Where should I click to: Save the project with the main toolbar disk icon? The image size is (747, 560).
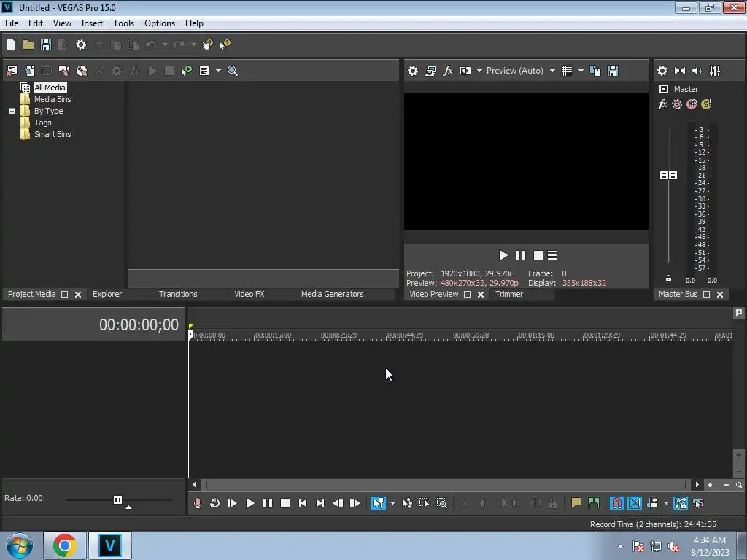click(x=46, y=44)
